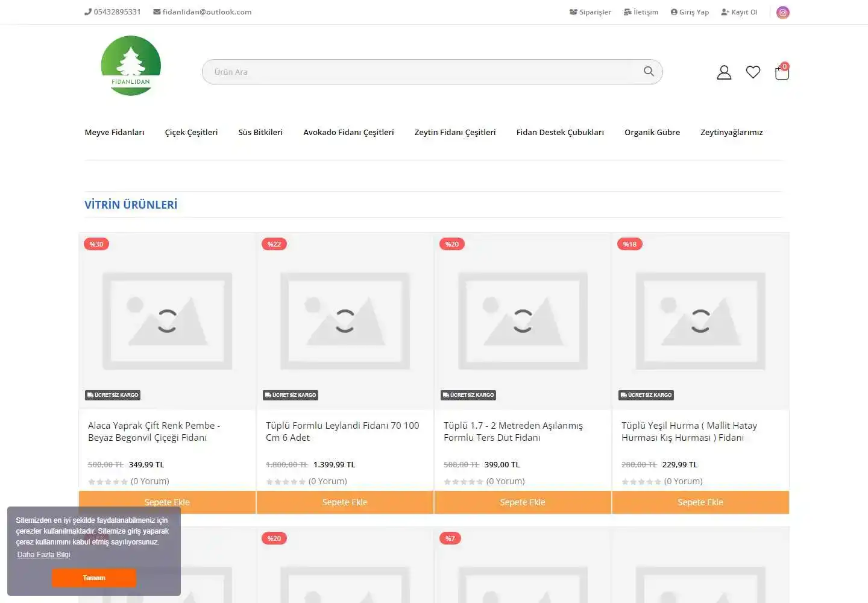
Task: Click the %7 discount badge
Action: (x=450, y=538)
